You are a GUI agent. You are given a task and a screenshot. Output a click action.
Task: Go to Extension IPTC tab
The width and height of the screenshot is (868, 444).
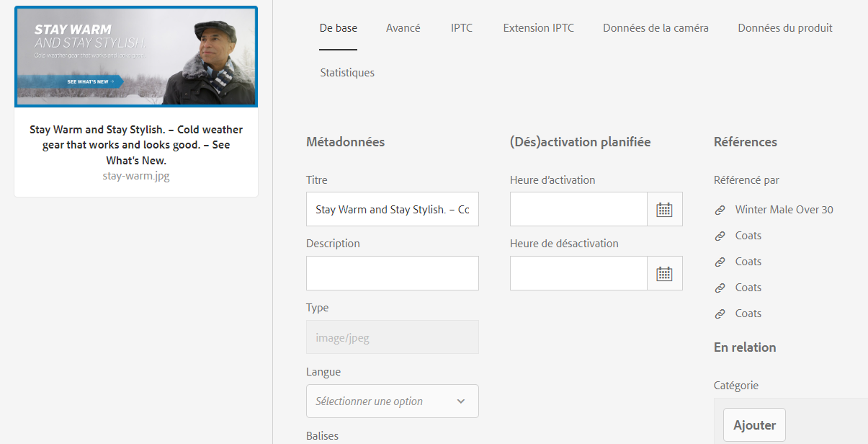(x=539, y=28)
